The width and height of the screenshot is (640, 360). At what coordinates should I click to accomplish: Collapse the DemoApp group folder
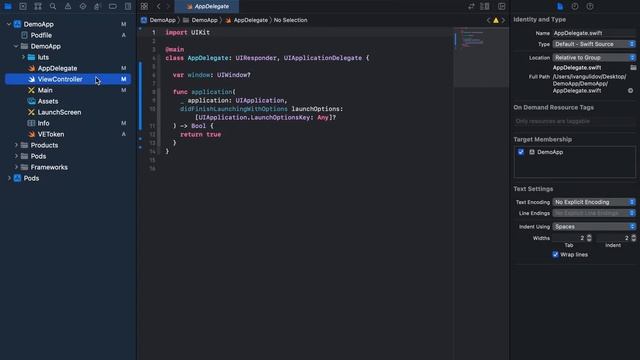16,46
